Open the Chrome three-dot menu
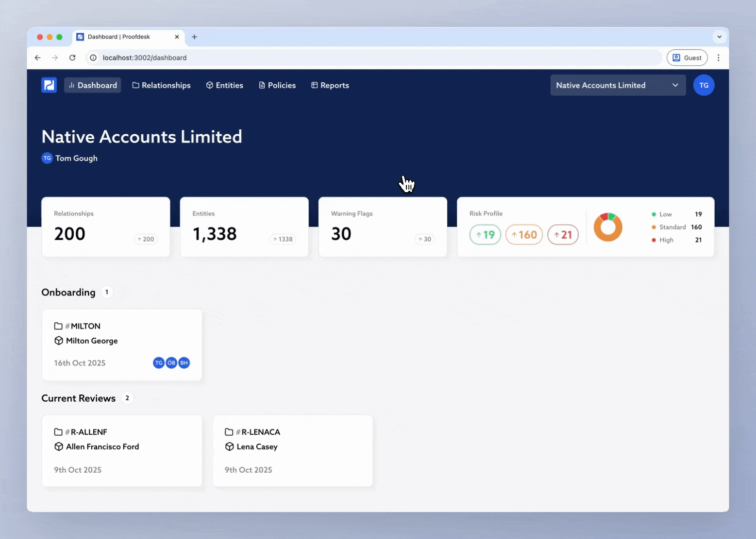The width and height of the screenshot is (756, 539). coord(718,58)
